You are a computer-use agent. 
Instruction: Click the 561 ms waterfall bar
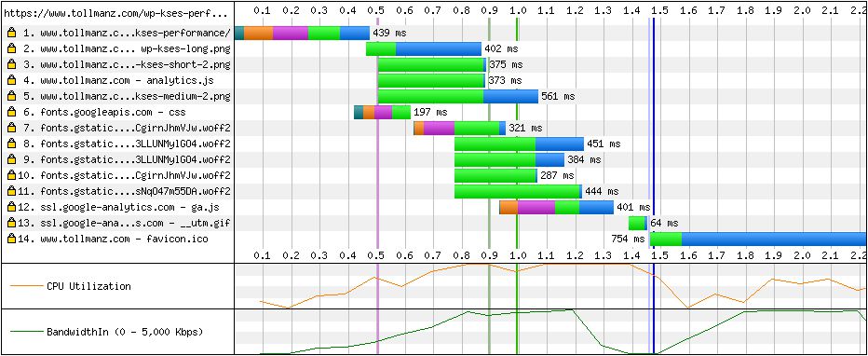pyautogui.click(x=458, y=96)
